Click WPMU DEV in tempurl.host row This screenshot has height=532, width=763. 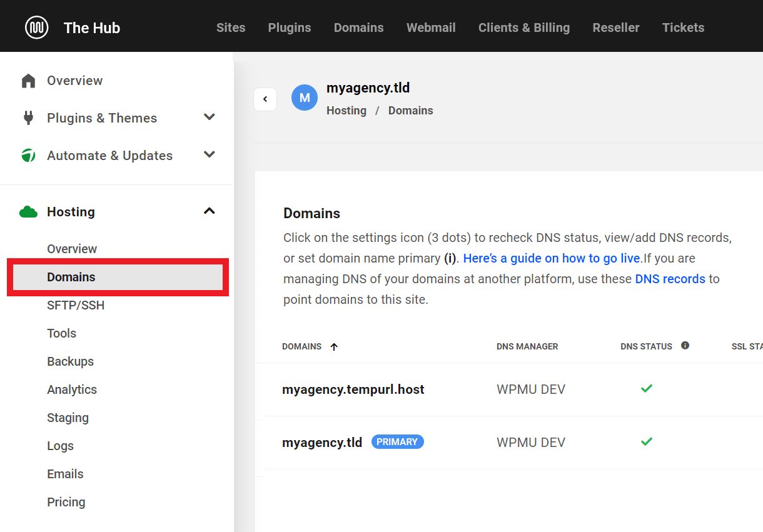[531, 389]
